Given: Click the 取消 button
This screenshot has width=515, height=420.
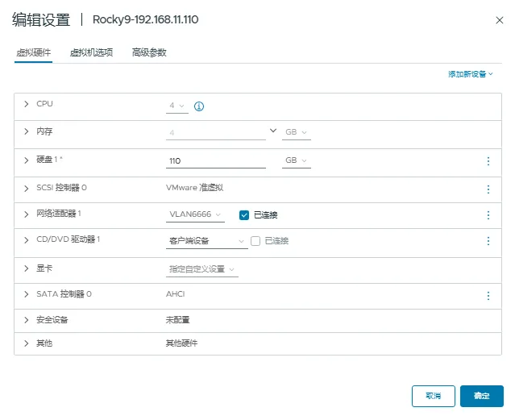Looking at the screenshot, I should [434, 396].
